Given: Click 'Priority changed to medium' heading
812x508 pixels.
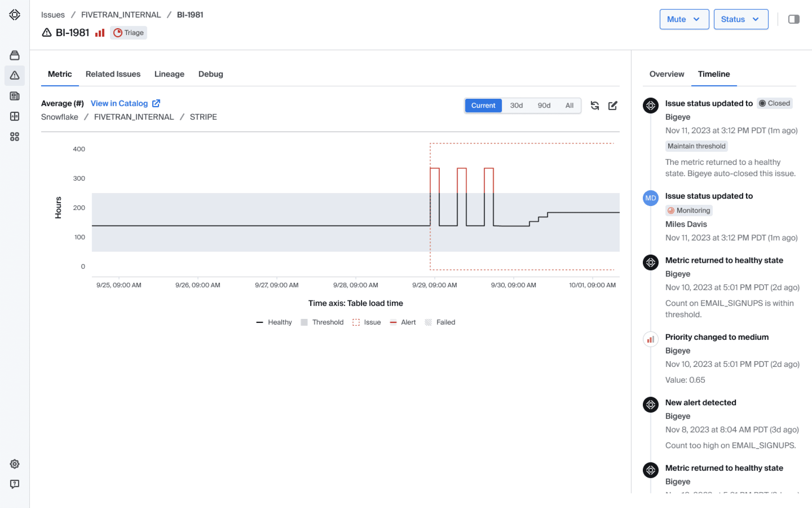Looking at the screenshot, I should click(x=717, y=337).
